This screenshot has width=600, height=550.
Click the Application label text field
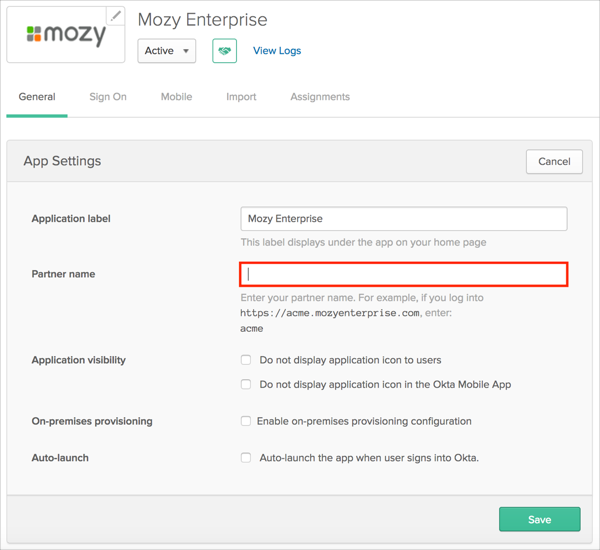point(404,218)
